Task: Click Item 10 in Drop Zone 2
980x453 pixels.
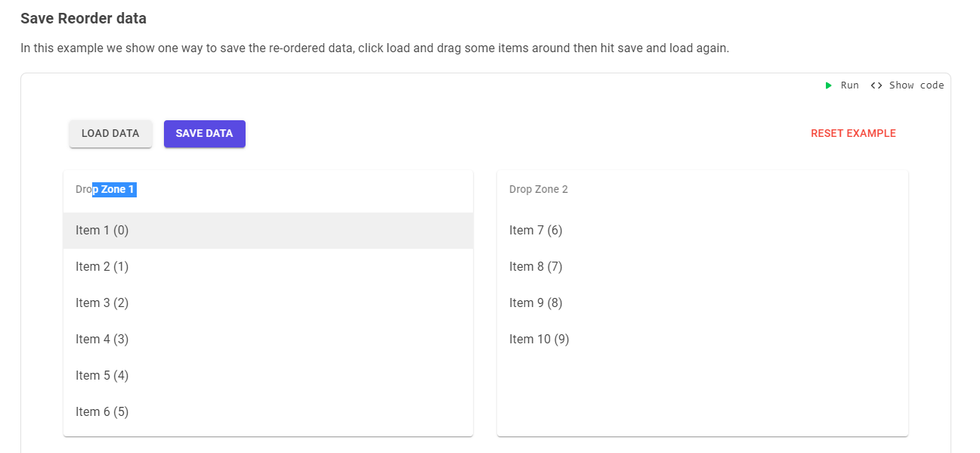Action: coord(539,339)
